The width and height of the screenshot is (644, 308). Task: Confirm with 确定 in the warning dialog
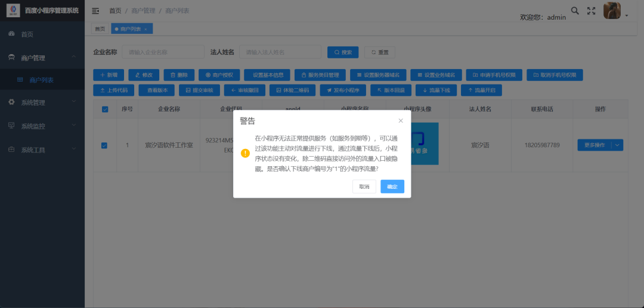(392, 186)
